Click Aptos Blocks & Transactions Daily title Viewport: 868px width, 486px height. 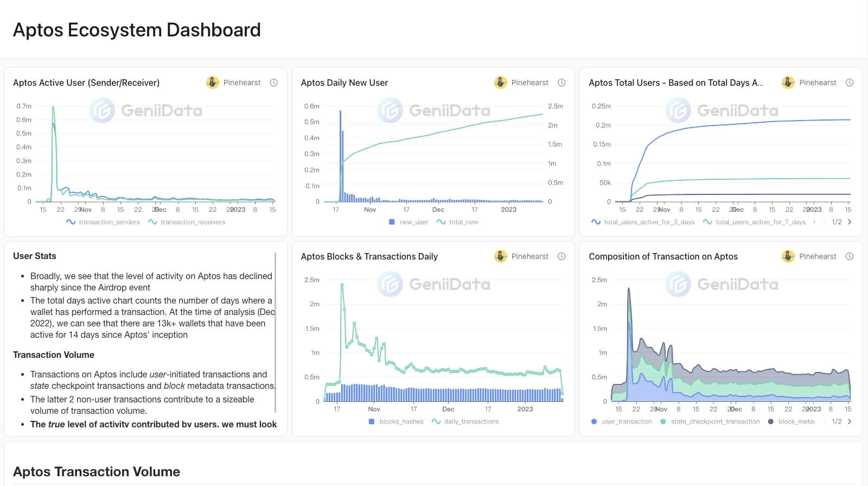coord(369,256)
